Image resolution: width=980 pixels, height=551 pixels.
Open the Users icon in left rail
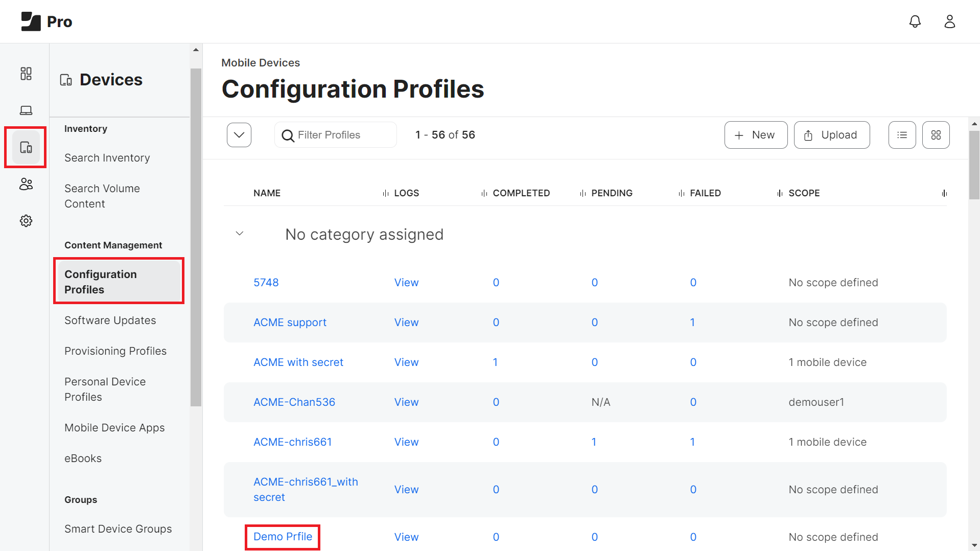point(26,184)
